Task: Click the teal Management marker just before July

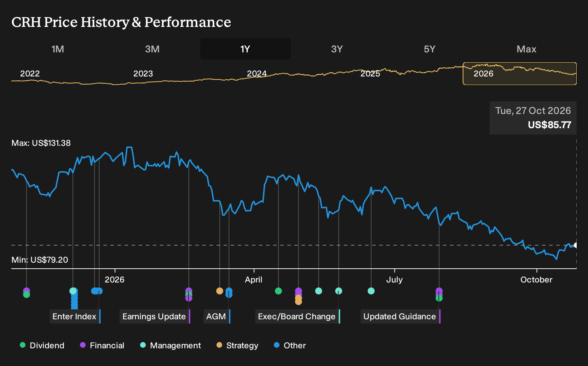Action: (x=371, y=291)
